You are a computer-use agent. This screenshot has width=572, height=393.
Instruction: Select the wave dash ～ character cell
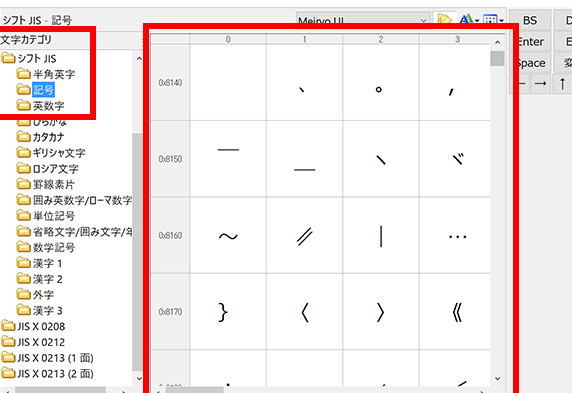(228, 235)
